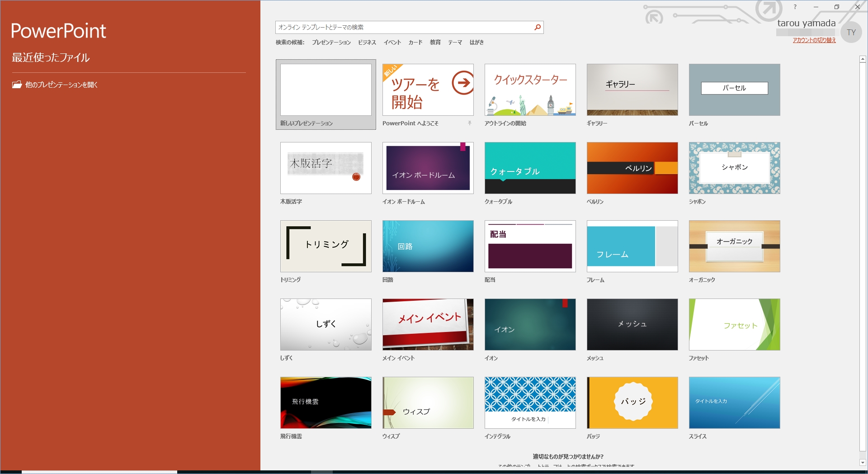Click the TY account avatar

point(851,33)
